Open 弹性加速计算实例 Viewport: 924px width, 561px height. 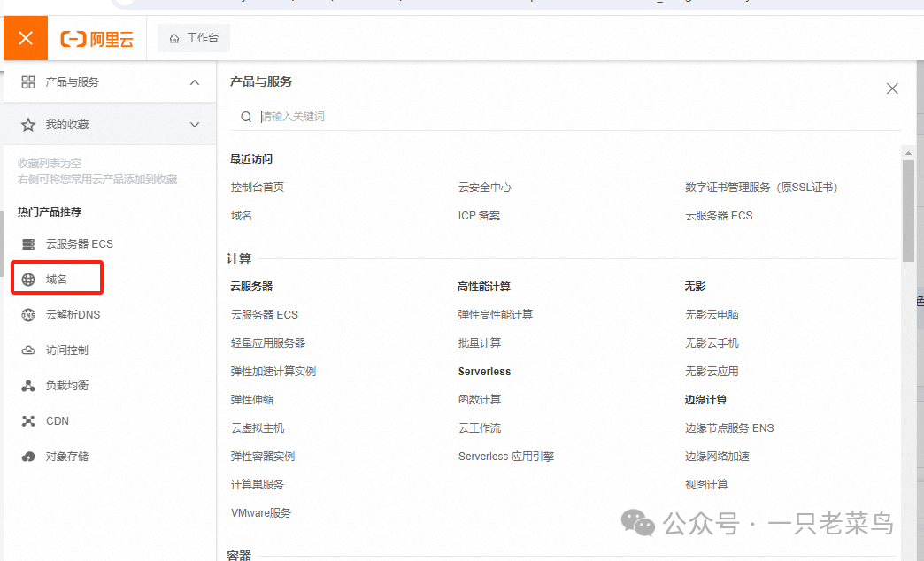[273, 372]
